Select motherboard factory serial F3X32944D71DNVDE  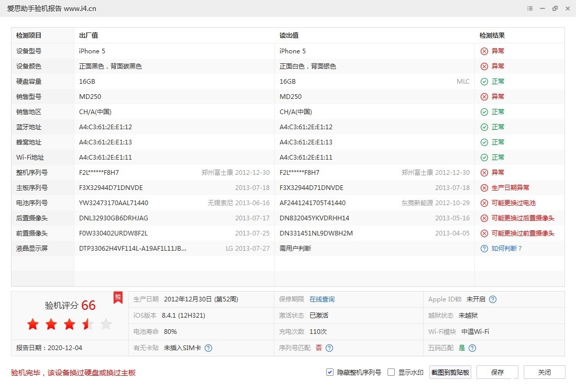pyautogui.click(x=111, y=188)
